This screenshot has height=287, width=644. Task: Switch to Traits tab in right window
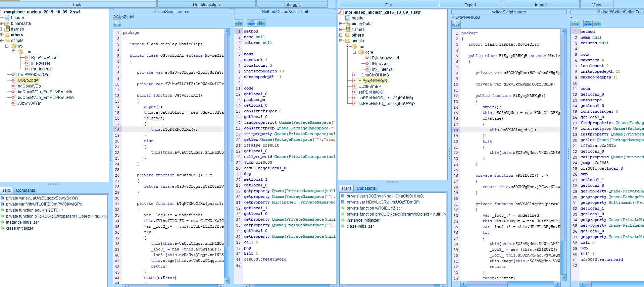tap(346, 188)
